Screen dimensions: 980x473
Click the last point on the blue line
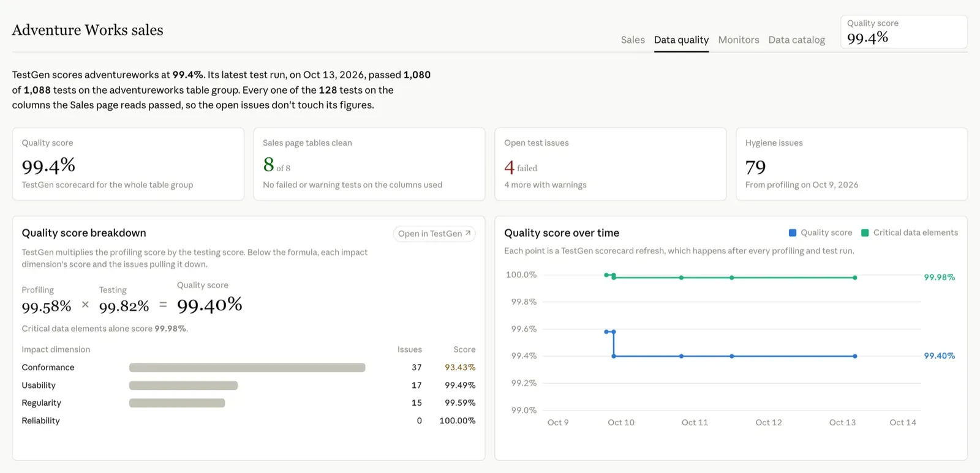tap(855, 356)
